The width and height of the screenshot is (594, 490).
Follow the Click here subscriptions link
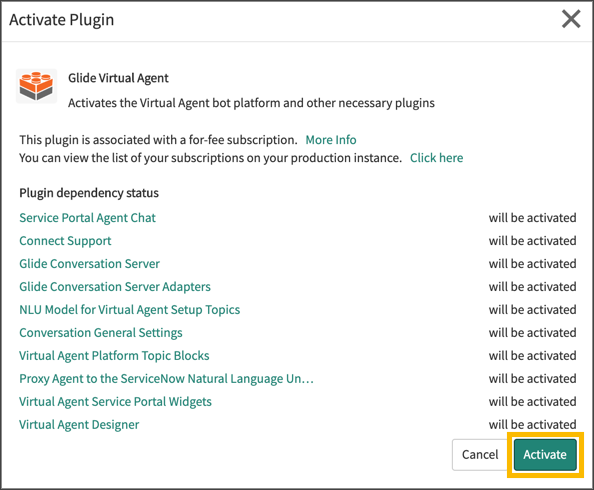[436, 158]
